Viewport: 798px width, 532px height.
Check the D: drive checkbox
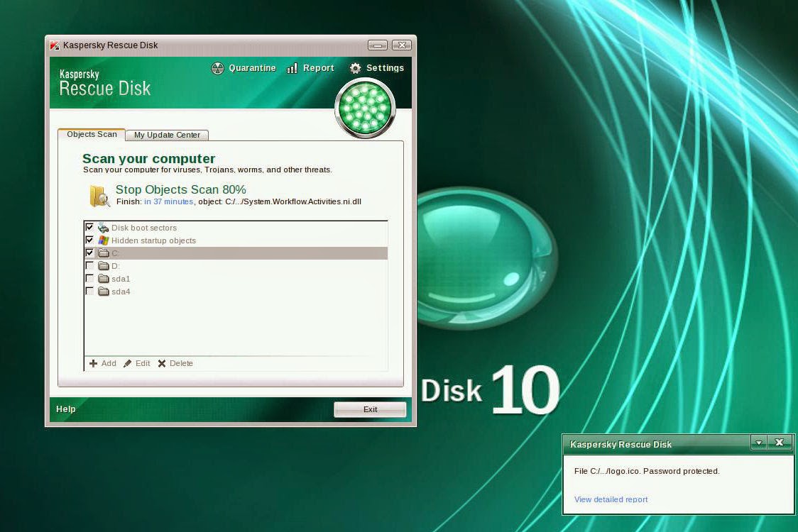(x=89, y=265)
